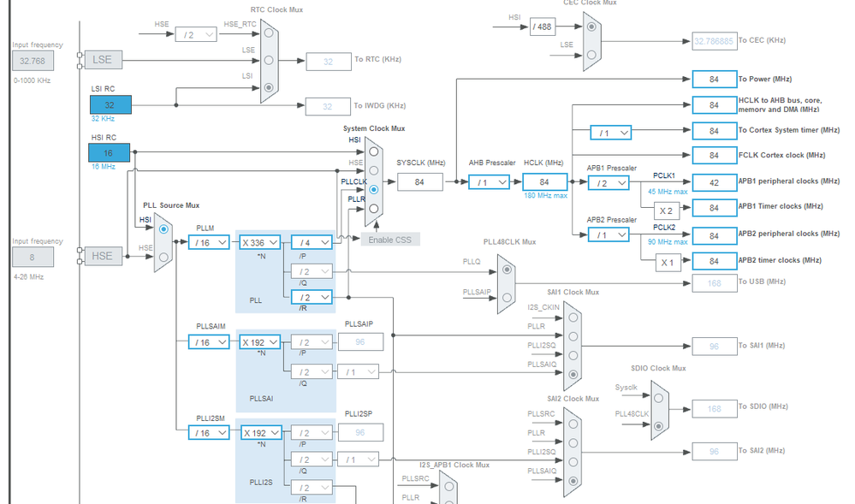This screenshot has width=855, height=504.
Task: Click the To SDIO (MHz) value box
Action: click(x=715, y=408)
